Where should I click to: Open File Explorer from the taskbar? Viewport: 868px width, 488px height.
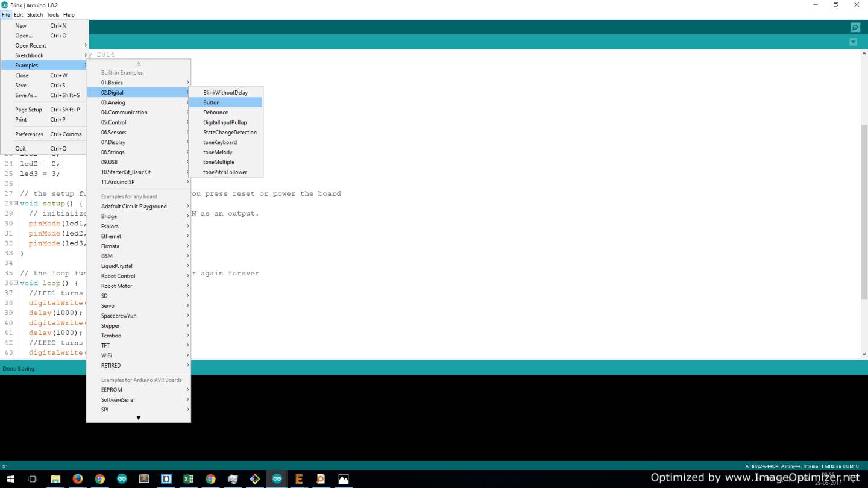coord(55,479)
